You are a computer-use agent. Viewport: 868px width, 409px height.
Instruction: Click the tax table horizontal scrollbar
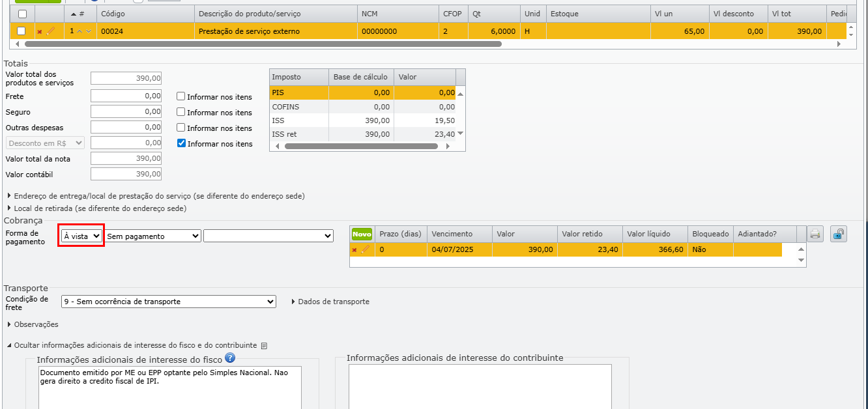(x=361, y=146)
